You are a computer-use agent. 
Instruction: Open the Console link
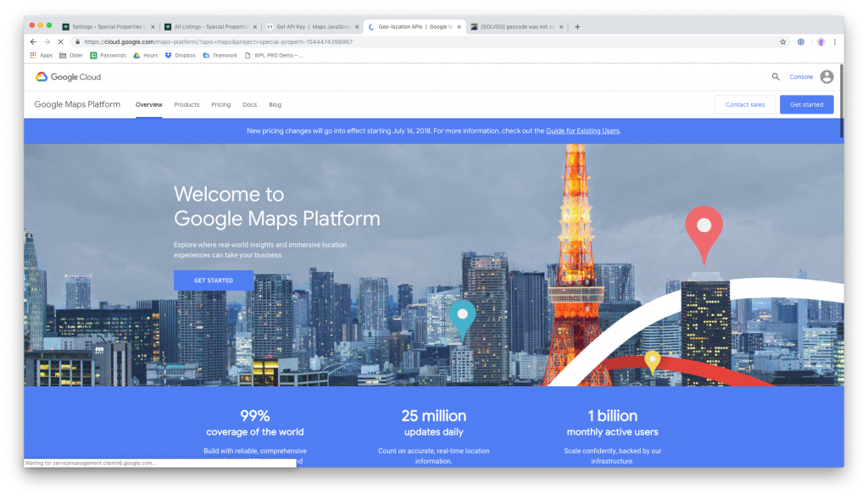pos(801,77)
